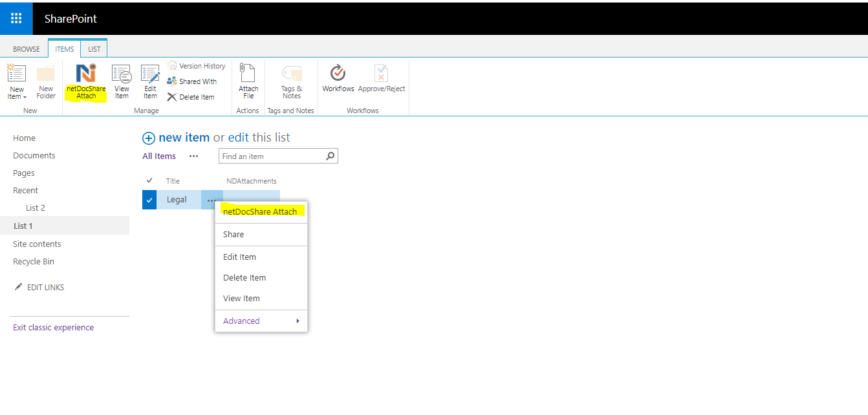Open Site contents in the left navigation
This screenshot has width=868, height=415.
[x=37, y=244]
